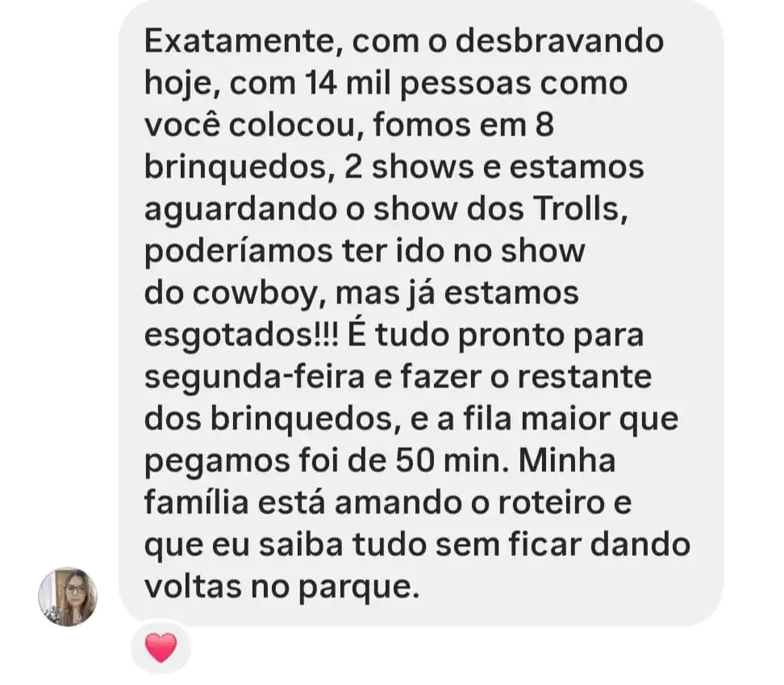This screenshot has width=784, height=685.
Task: Select the gray message bubble
Action: click(x=421, y=314)
